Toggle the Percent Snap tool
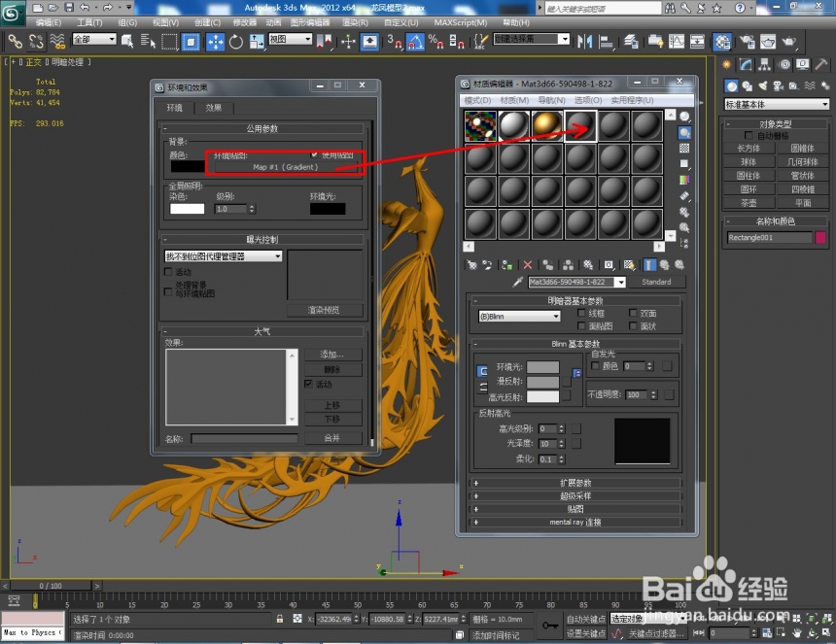The height and width of the screenshot is (644, 836). [435, 42]
